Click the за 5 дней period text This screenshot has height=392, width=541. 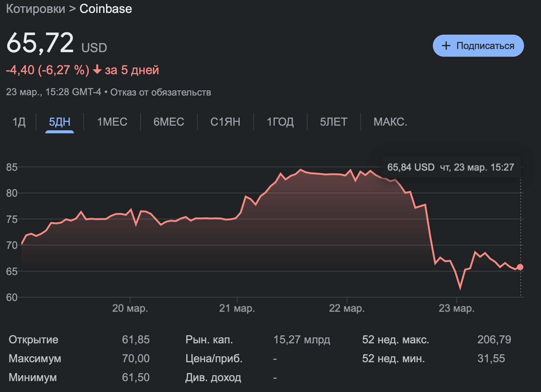132,70
